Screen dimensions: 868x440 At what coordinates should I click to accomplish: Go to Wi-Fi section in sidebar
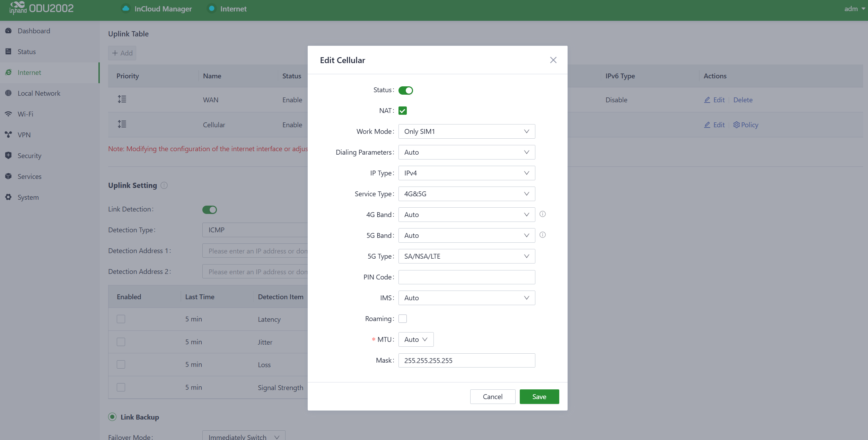25,114
